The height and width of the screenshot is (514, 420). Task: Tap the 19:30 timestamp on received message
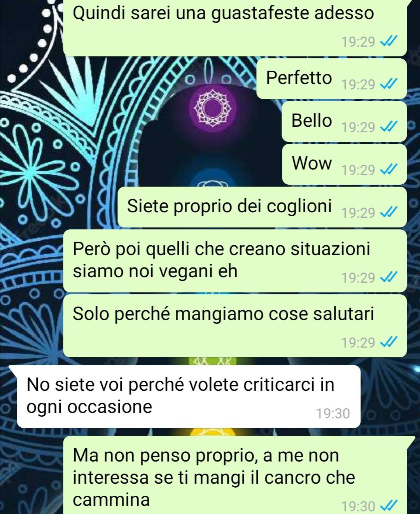click(x=333, y=413)
